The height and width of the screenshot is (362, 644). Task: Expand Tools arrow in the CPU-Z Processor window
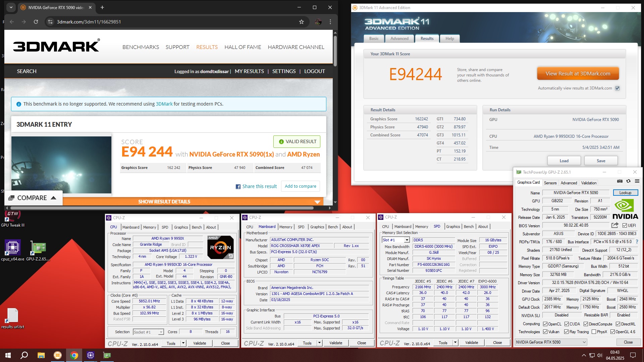(183, 343)
